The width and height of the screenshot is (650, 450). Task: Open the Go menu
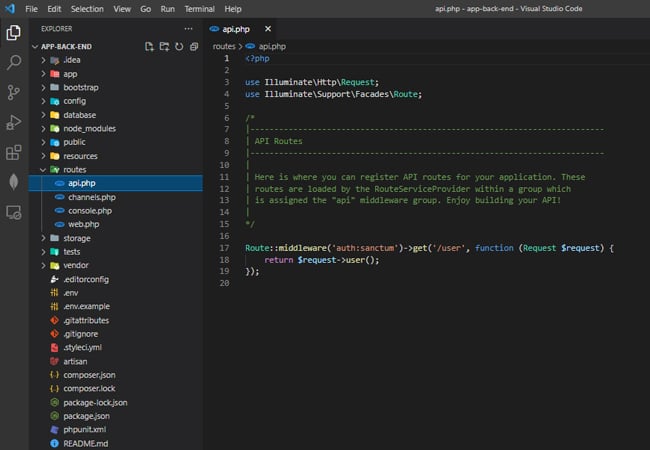(x=146, y=9)
